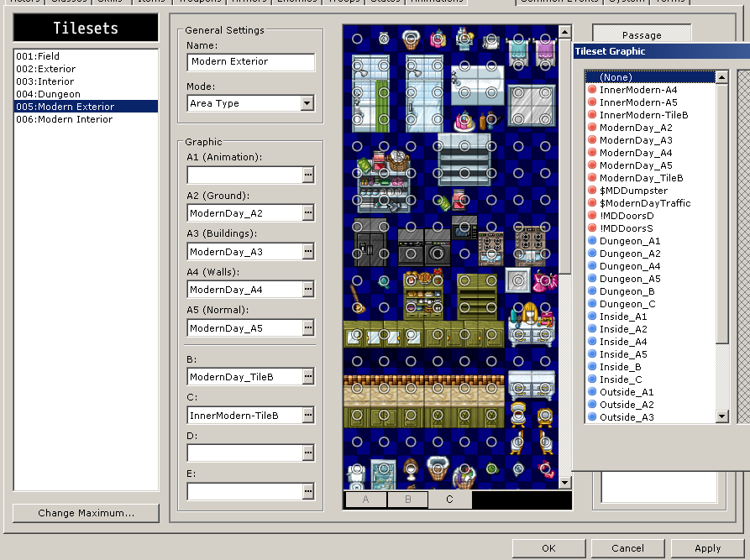Click the Cancel button
Image resolution: width=750 pixels, height=560 pixels.
(627, 548)
